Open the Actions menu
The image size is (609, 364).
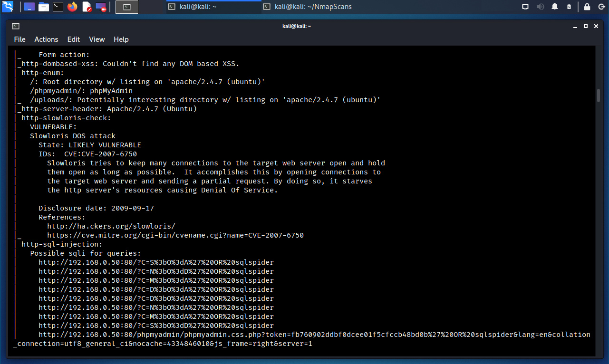coord(46,39)
